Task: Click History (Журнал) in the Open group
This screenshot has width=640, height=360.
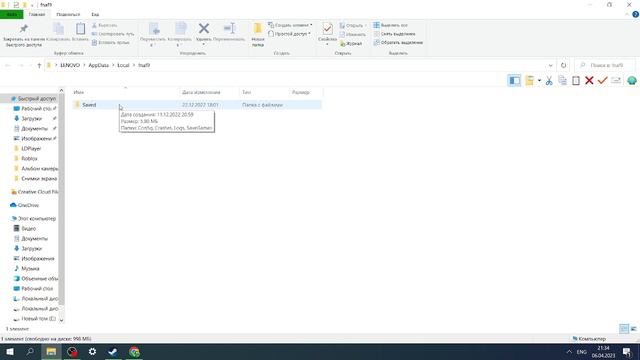Action: coord(351,43)
